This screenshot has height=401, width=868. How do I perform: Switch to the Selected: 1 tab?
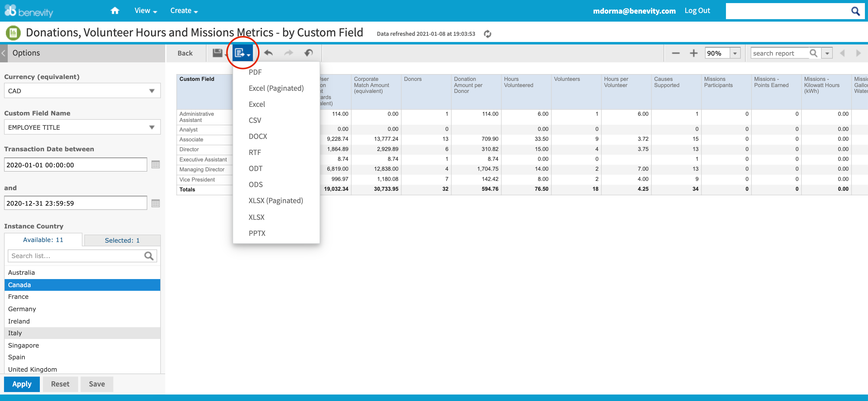tap(122, 240)
